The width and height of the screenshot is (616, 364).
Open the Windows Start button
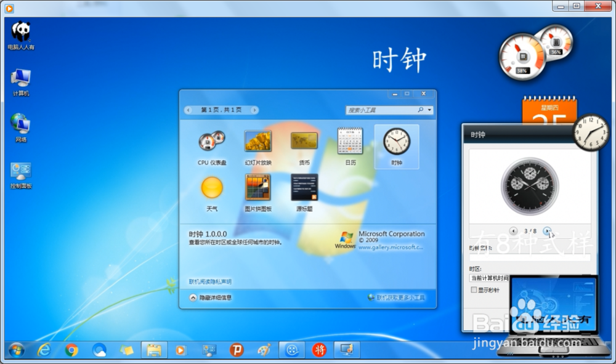(x=16, y=350)
